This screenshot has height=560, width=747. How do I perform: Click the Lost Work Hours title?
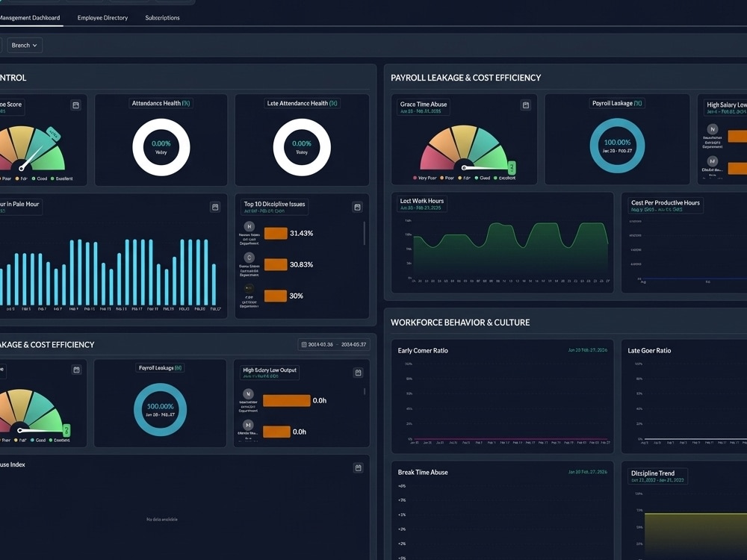click(421, 201)
